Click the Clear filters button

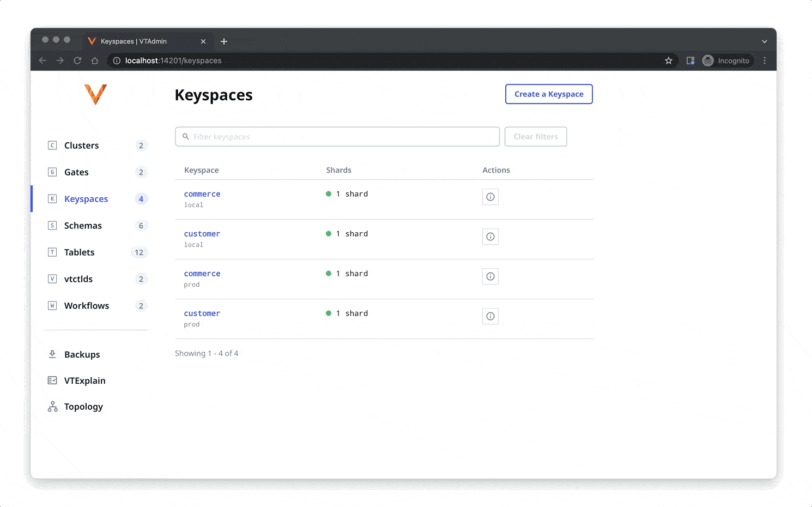click(535, 136)
